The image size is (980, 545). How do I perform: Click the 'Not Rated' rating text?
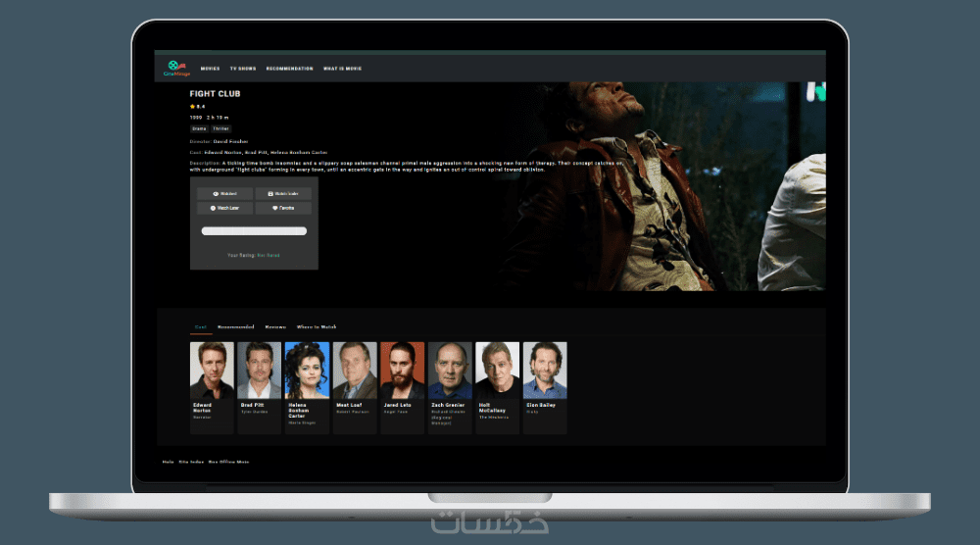pyautogui.click(x=269, y=255)
